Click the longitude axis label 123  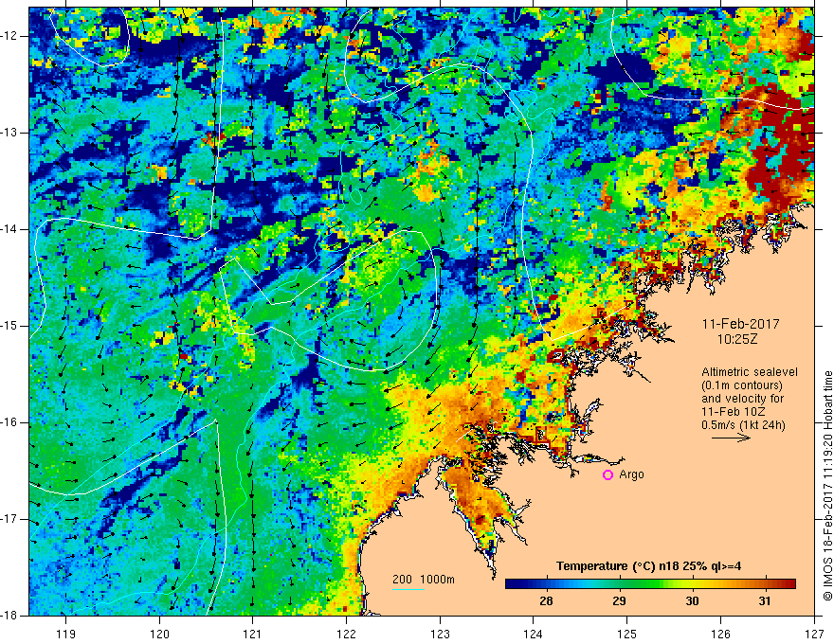click(440, 634)
